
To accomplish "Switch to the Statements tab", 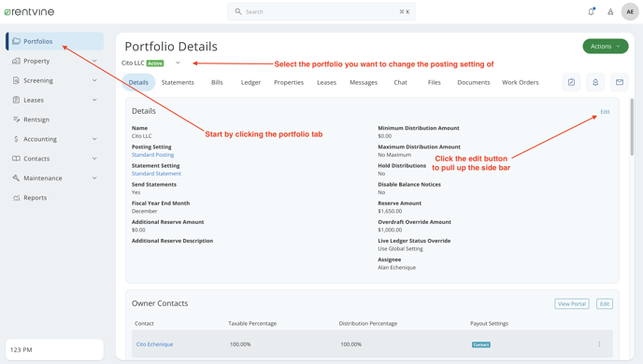I will coord(178,82).
